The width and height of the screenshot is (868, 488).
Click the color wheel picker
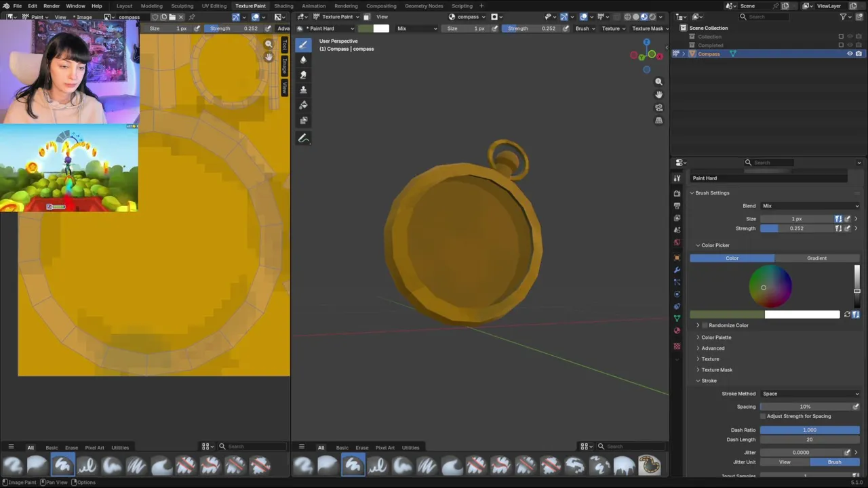pos(770,287)
